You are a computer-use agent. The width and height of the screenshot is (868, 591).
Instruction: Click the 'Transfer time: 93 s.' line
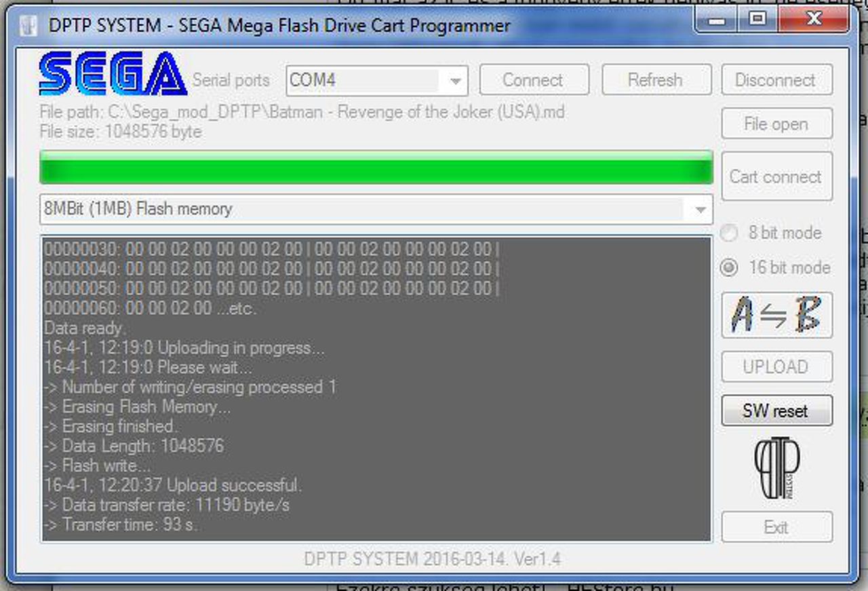pos(121,525)
